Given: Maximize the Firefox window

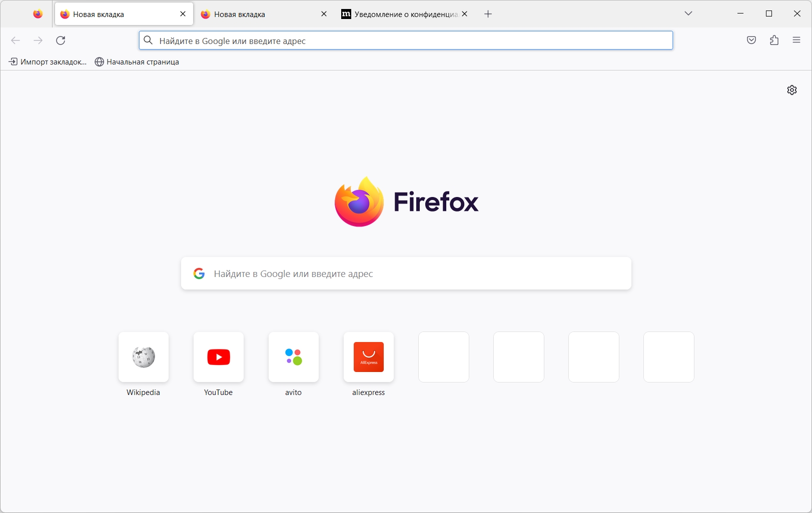Looking at the screenshot, I should coord(769,14).
